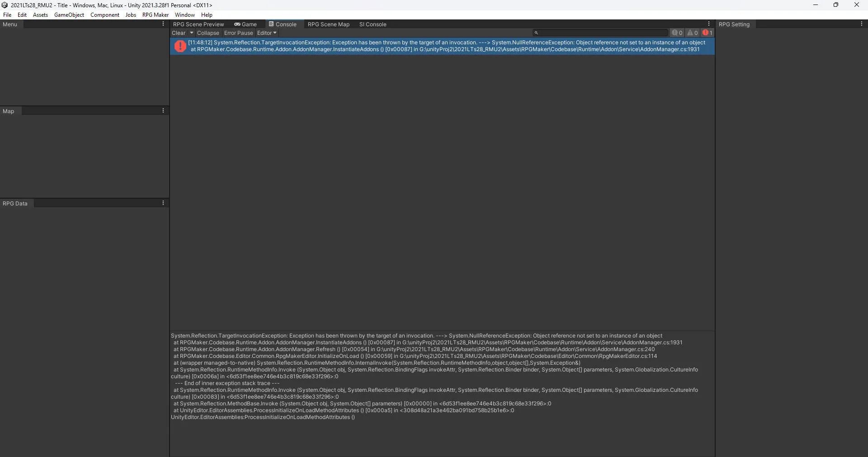This screenshot has height=457, width=868.
Task: Click the Unity logo in the title bar
Action: click(5, 5)
